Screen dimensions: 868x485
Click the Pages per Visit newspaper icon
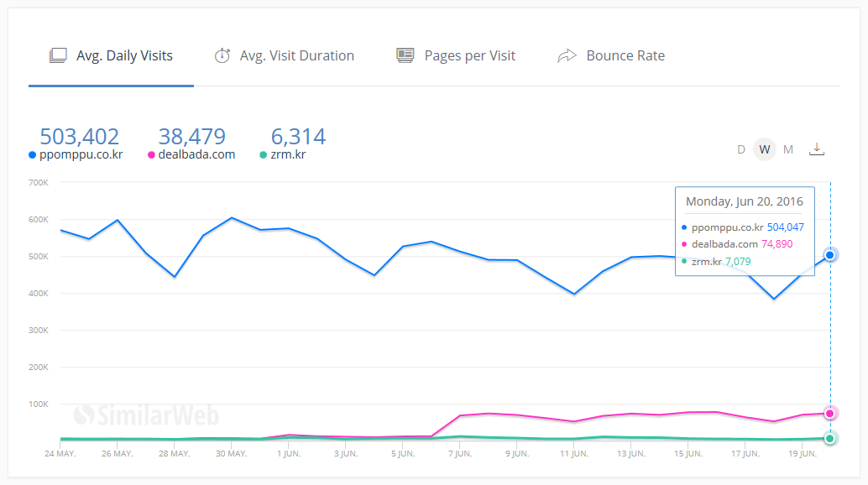(x=405, y=55)
